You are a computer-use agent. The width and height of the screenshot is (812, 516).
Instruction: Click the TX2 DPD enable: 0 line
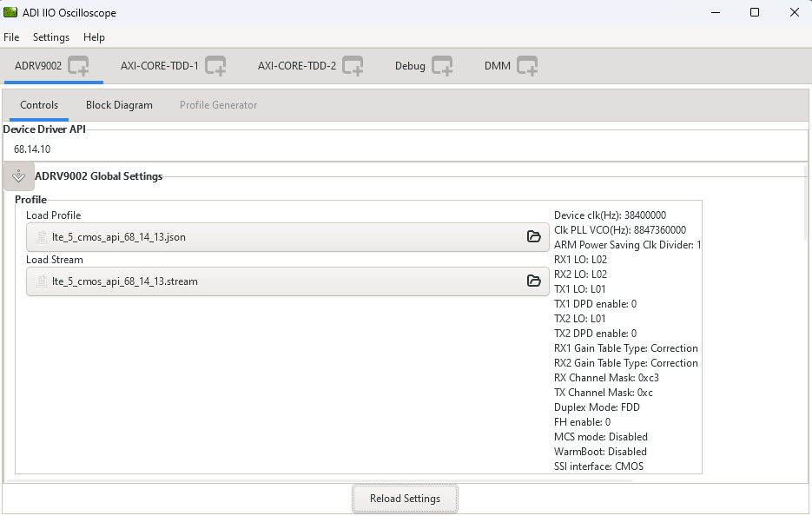(x=595, y=333)
